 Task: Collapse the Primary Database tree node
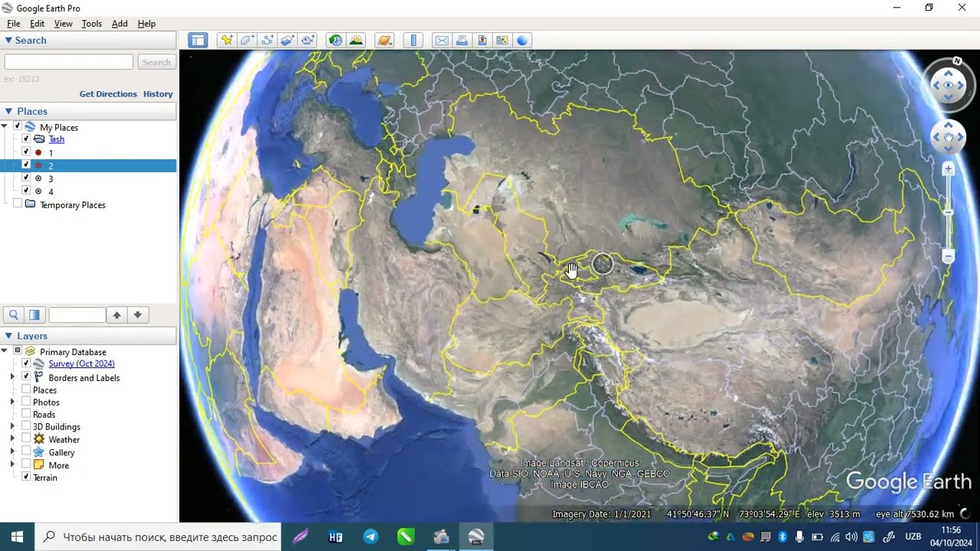point(5,351)
